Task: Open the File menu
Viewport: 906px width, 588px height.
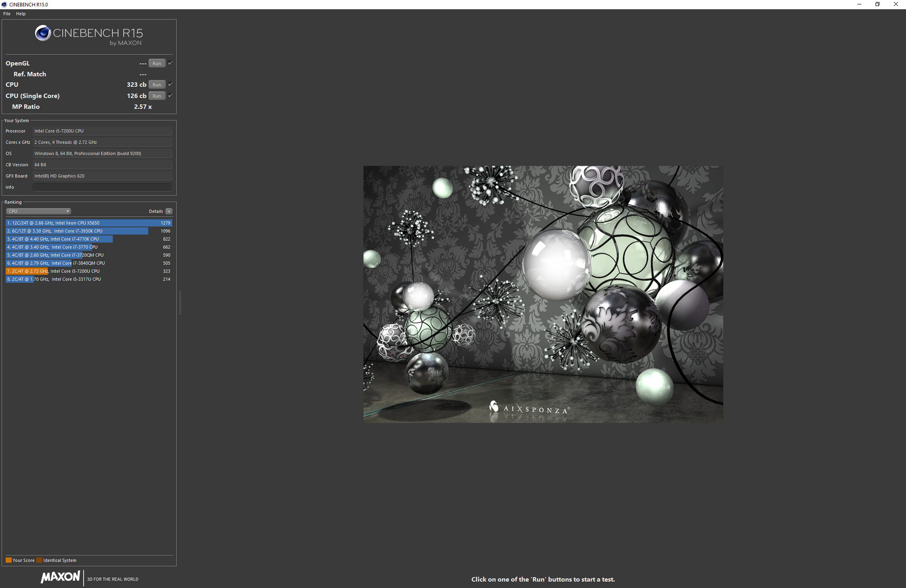Action: pos(7,14)
